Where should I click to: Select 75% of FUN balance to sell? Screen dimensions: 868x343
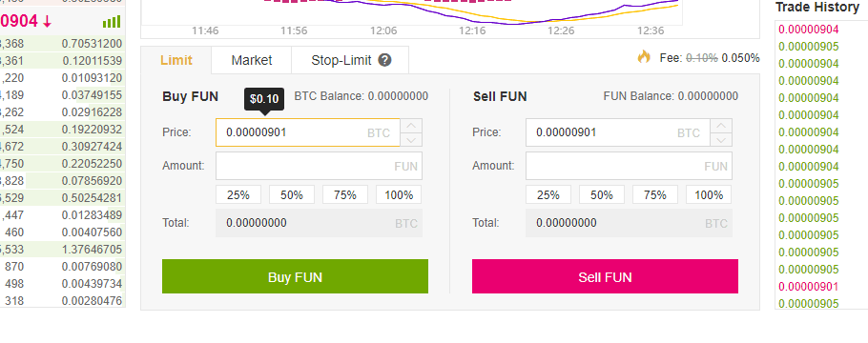(655, 194)
